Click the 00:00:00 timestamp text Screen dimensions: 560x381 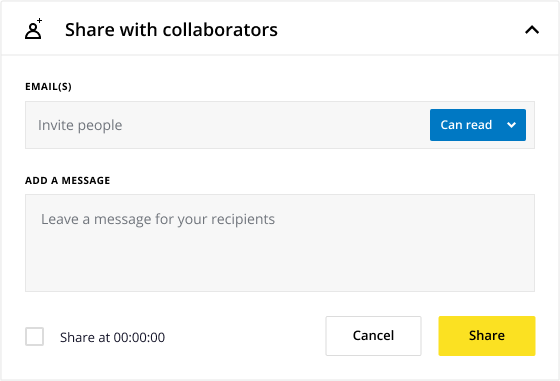coord(139,337)
